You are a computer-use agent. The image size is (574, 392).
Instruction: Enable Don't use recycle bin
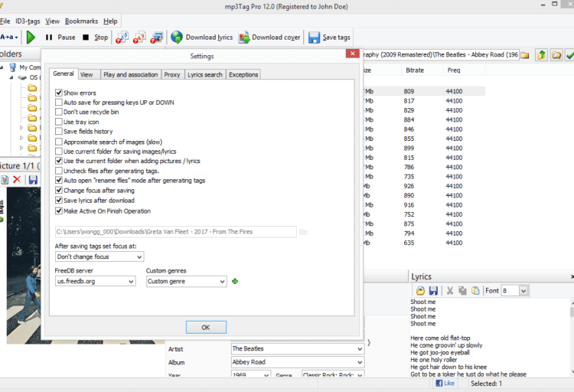tap(59, 112)
